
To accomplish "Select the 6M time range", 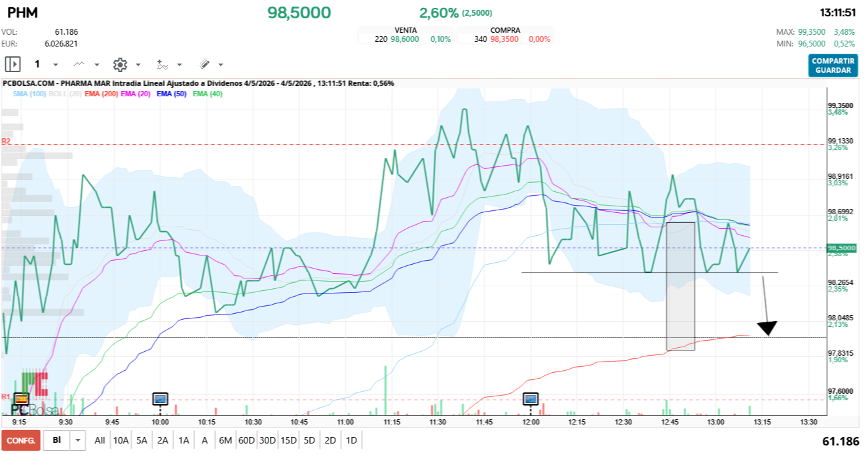I will [225, 440].
